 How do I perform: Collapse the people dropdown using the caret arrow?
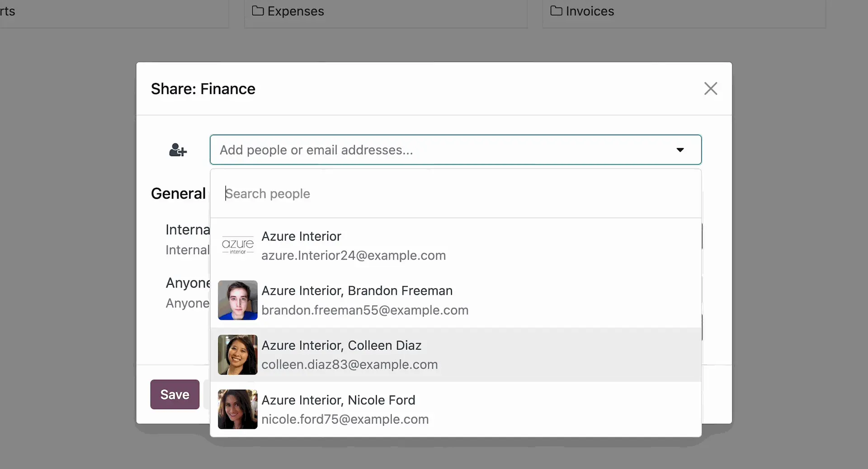click(680, 150)
